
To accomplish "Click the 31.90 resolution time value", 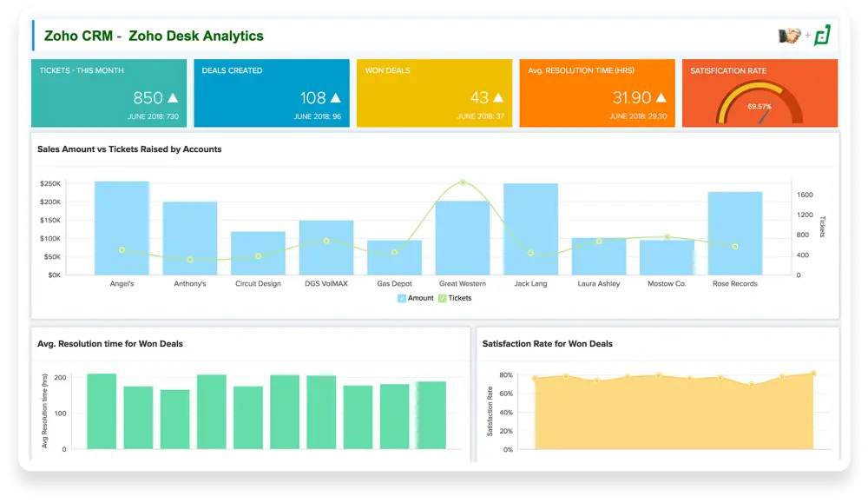I will point(632,98).
